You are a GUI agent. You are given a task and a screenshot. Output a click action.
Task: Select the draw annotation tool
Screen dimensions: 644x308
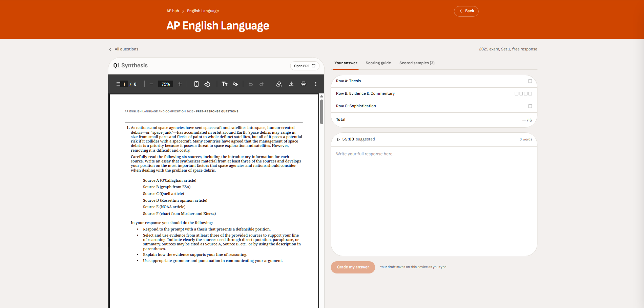coord(235,84)
